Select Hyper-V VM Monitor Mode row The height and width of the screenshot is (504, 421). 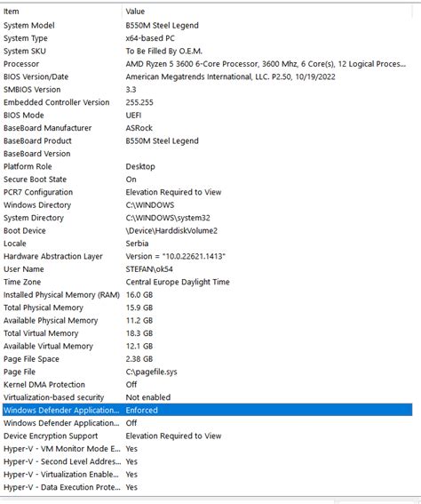[207, 449]
